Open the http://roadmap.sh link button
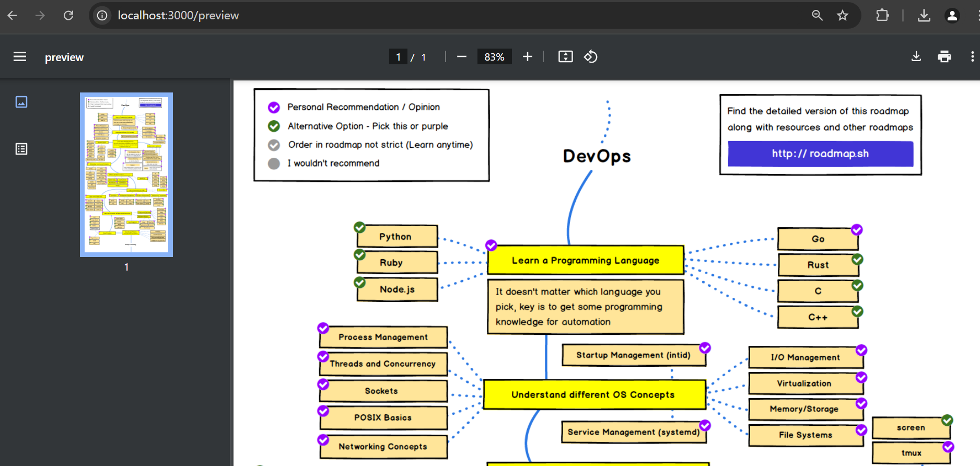The image size is (980, 466). 820,154
